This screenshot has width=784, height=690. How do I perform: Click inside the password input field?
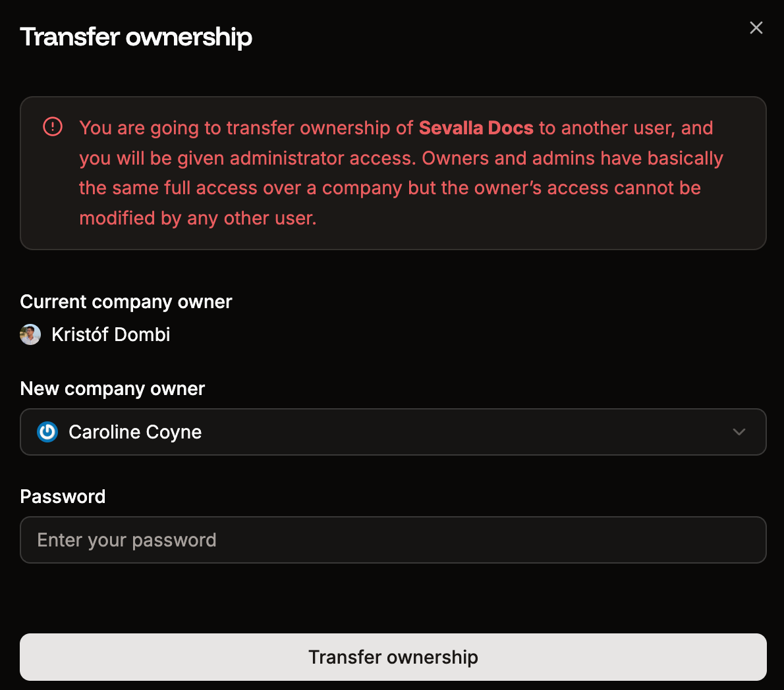(x=393, y=540)
